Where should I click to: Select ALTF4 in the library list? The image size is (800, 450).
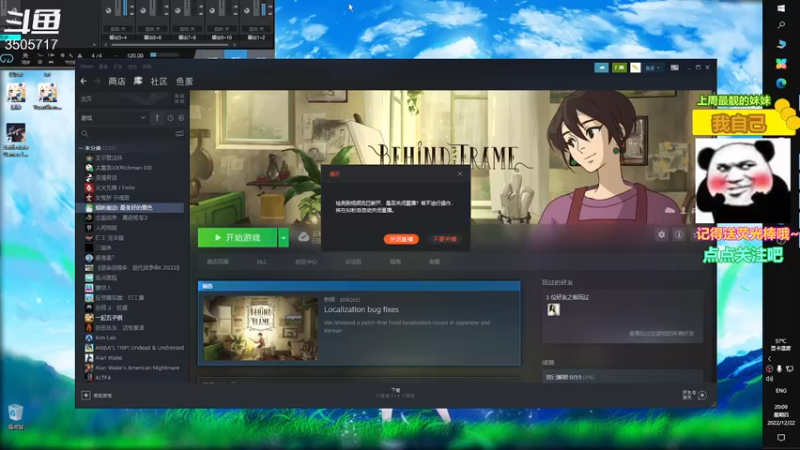point(103,378)
